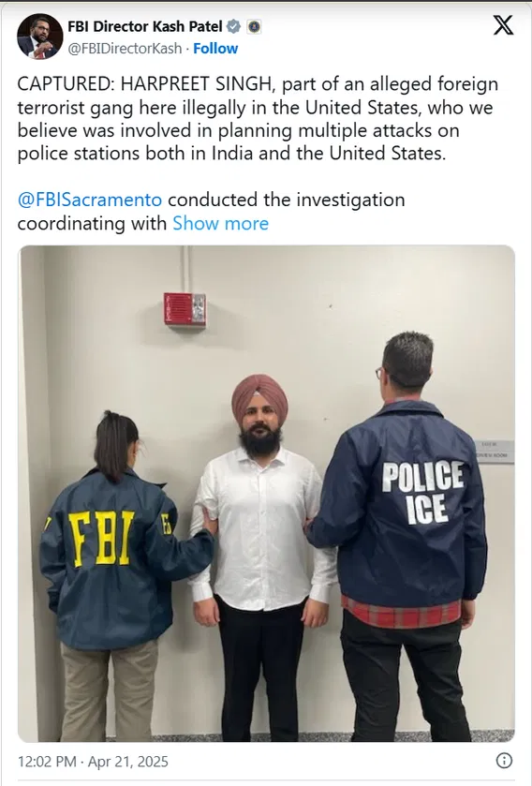The image size is (532, 786).
Task: Open the embedded arrest photo
Action: [x=267, y=494]
